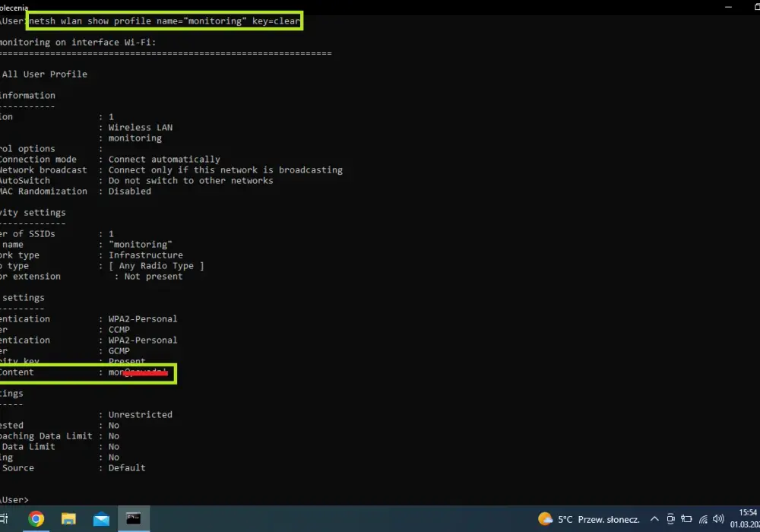760x532 pixels.
Task: Open Google Chrome from the taskbar
Action: 36,519
